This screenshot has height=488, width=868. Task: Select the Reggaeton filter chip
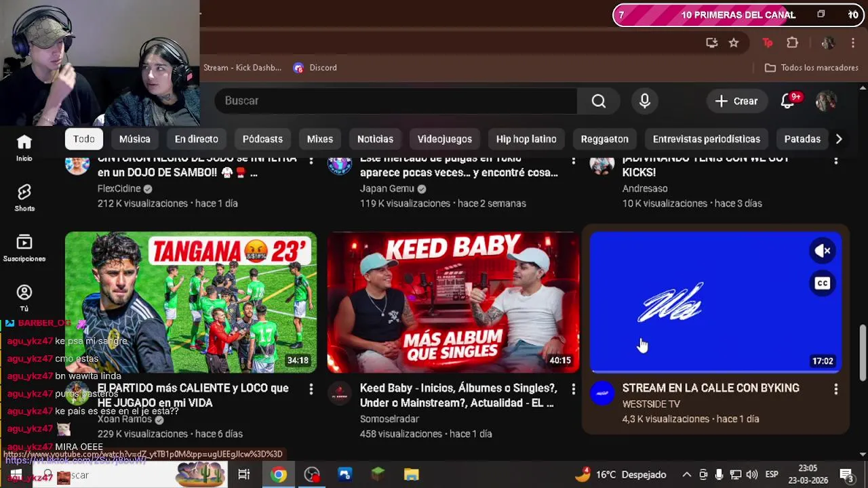[605, 139]
